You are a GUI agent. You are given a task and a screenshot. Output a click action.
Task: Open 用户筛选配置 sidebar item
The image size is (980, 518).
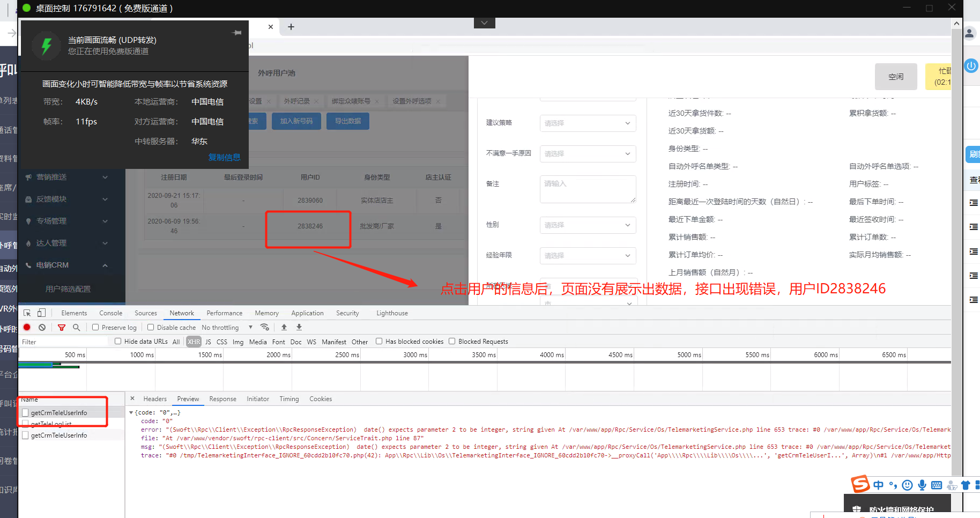point(68,289)
